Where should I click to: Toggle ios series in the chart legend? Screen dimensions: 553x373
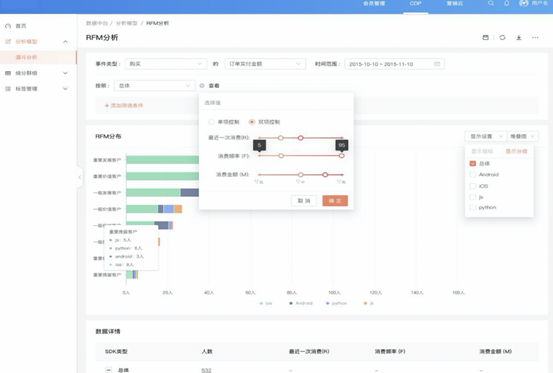tap(266, 303)
